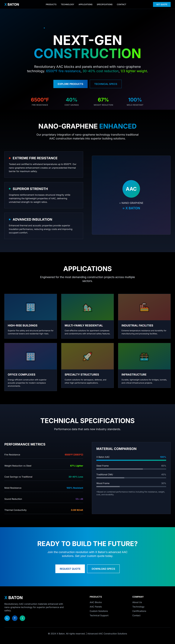This screenshot has width=175, height=644.
Task: Select the Specifications nav item
Action: click(x=105, y=5)
